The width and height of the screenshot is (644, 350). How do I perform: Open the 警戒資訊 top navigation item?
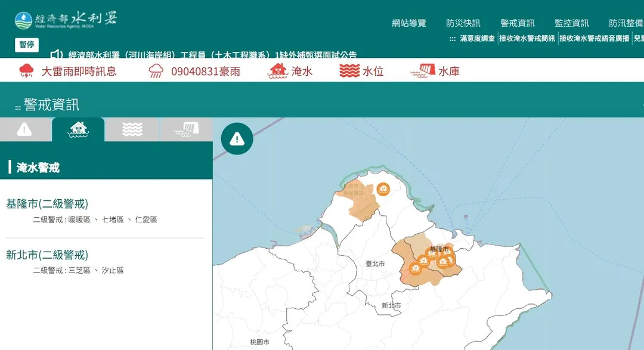(x=517, y=23)
